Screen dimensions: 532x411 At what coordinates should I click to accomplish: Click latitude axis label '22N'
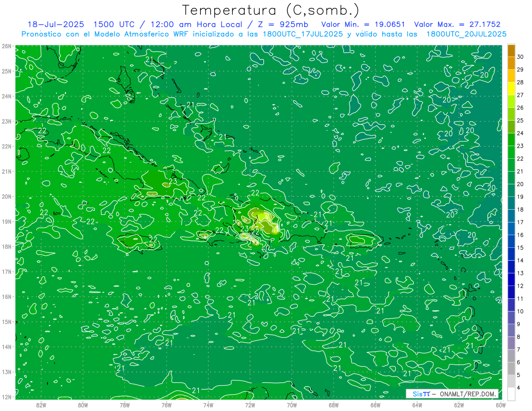coord(6,146)
